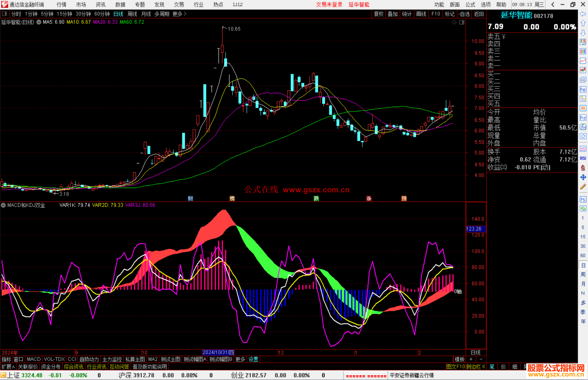This screenshot has width=588, height=380.
Task: Click the 财 marker on the timeline
Action: pyautogui.click(x=190, y=198)
